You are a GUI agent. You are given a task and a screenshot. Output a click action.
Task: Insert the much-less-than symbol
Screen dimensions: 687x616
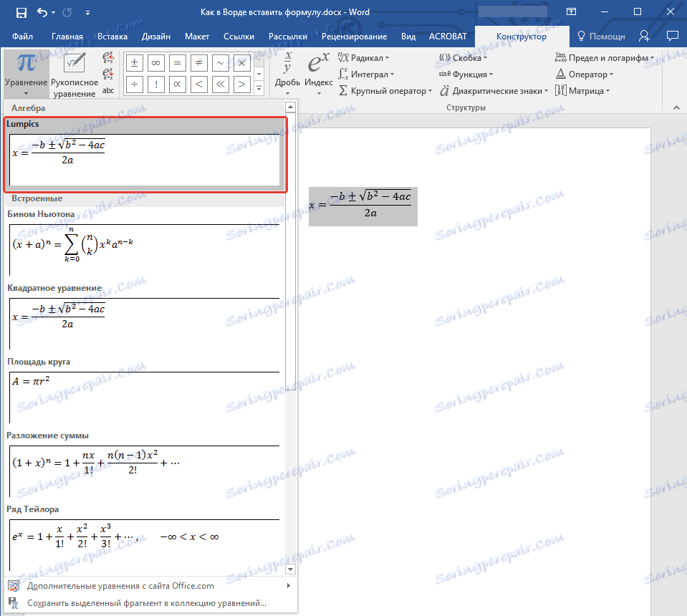pos(221,84)
